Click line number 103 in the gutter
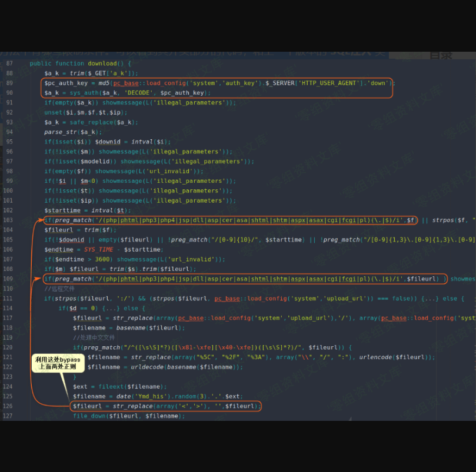This screenshot has width=476, height=472. tap(8, 220)
